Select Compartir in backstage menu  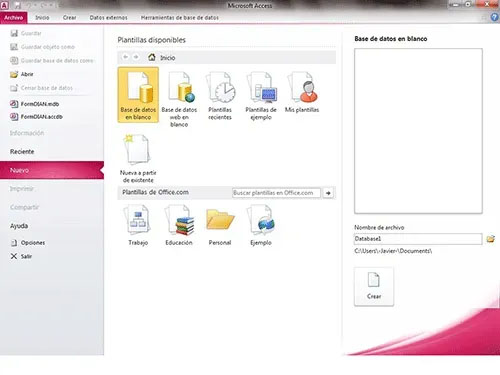(24, 207)
